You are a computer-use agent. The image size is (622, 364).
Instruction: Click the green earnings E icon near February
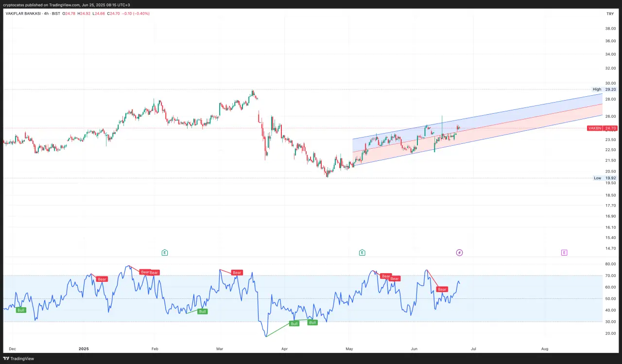tap(165, 252)
